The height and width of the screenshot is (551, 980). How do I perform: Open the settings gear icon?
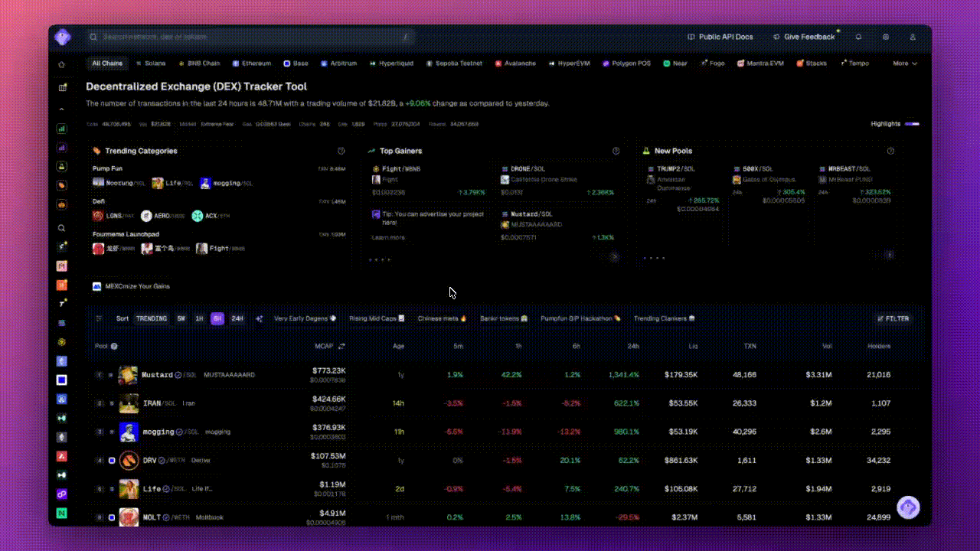tap(886, 37)
